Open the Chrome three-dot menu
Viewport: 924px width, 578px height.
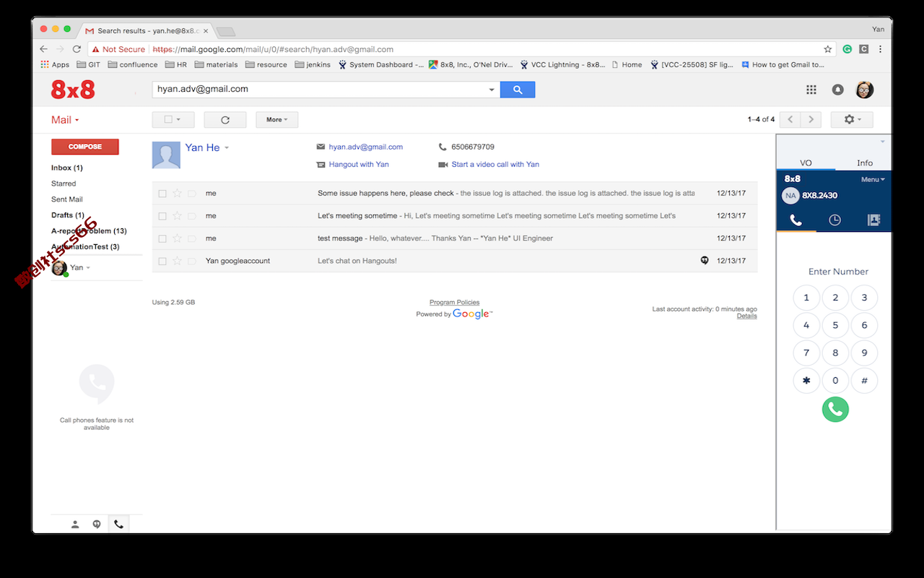tap(881, 49)
